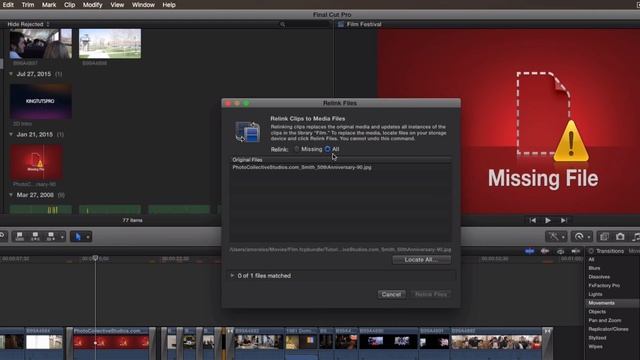Open the Edit menu

pos(8,5)
